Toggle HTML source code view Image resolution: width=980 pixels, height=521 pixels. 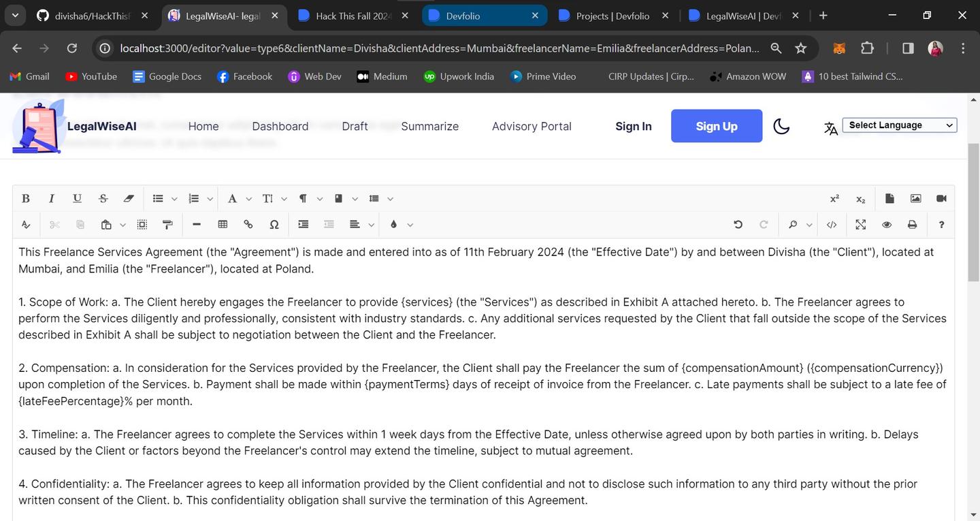click(x=832, y=224)
